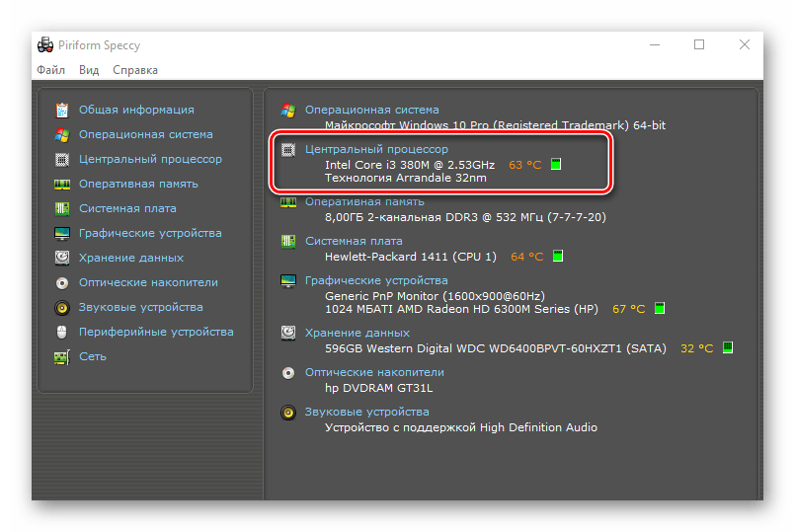Click the green motherboard temperature indicator at 64 °C
The height and width of the screenshot is (532, 795).
pyautogui.click(x=558, y=256)
